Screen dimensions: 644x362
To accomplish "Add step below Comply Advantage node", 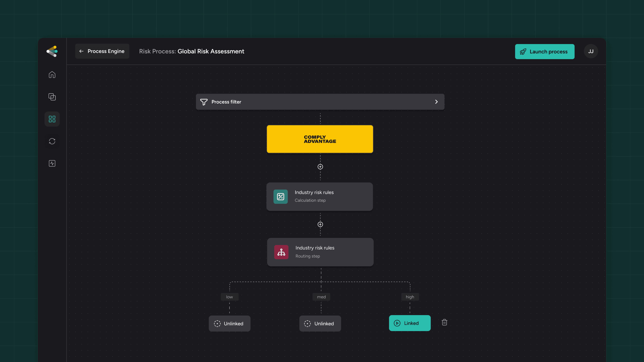I will (x=320, y=167).
